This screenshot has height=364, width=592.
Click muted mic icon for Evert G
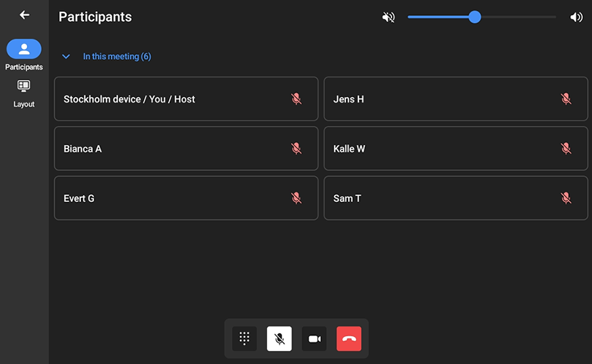pyautogui.click(x=296, y=198)
